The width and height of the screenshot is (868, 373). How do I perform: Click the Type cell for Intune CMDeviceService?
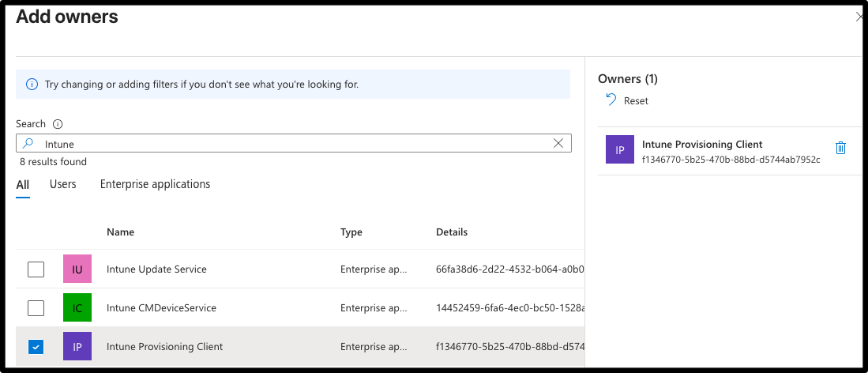point(374,307)
